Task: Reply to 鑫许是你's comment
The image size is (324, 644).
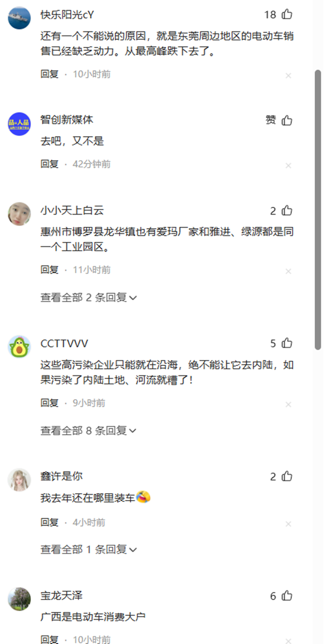Action: pos(50,522)
